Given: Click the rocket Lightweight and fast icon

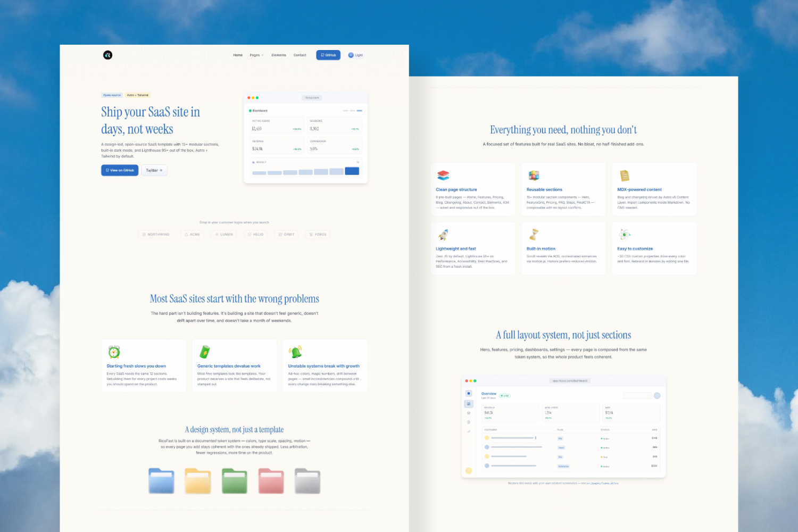Looking at the screenshot, I should 443,235.
